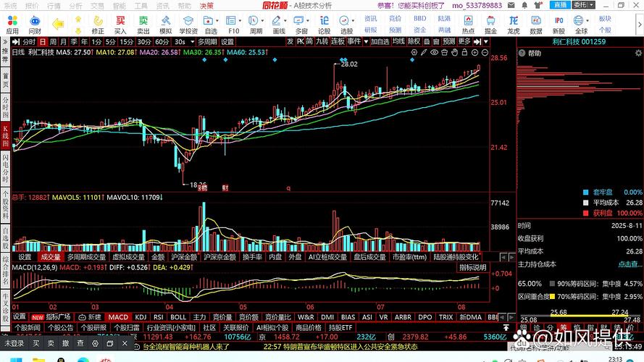
Task: Toggle 除权 ex-rights adjustment
Action: click(414, 41)
